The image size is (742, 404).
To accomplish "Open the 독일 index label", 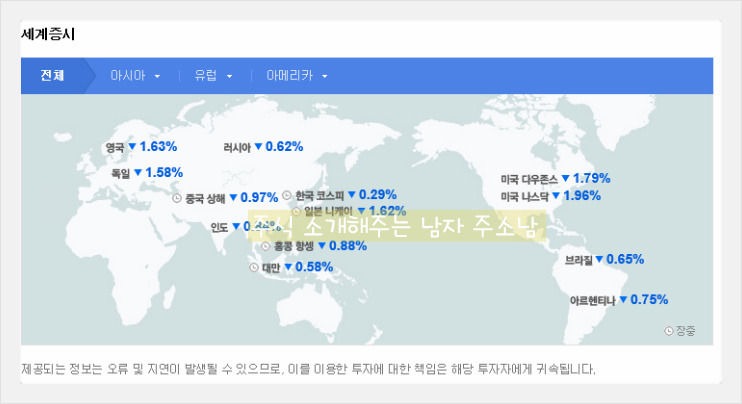I will click(x=121, y=173).
